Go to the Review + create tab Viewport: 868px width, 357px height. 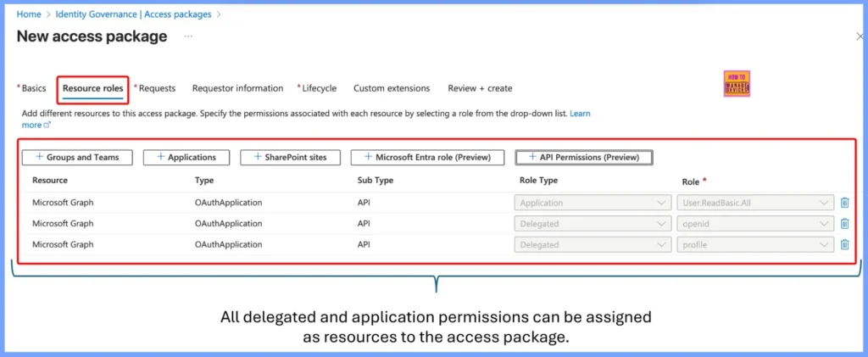[x=480, y=88]
